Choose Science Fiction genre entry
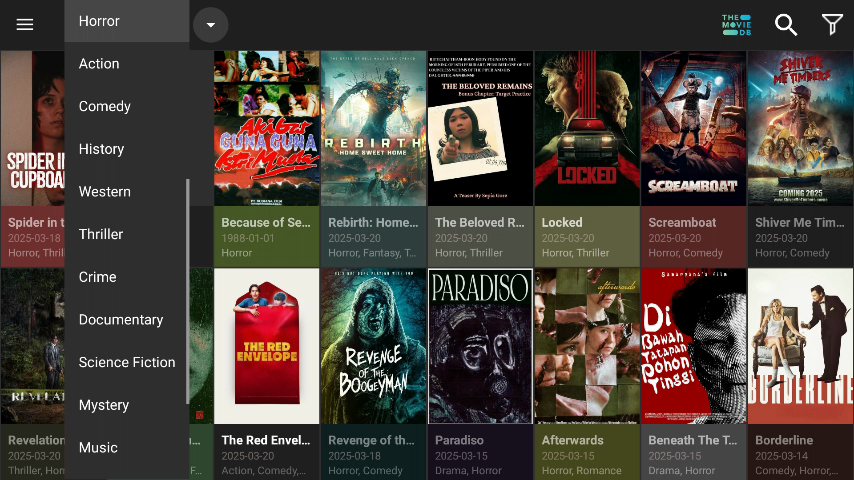Image resolution: width=854 pixels, height=480 pixels. [127, 362]
